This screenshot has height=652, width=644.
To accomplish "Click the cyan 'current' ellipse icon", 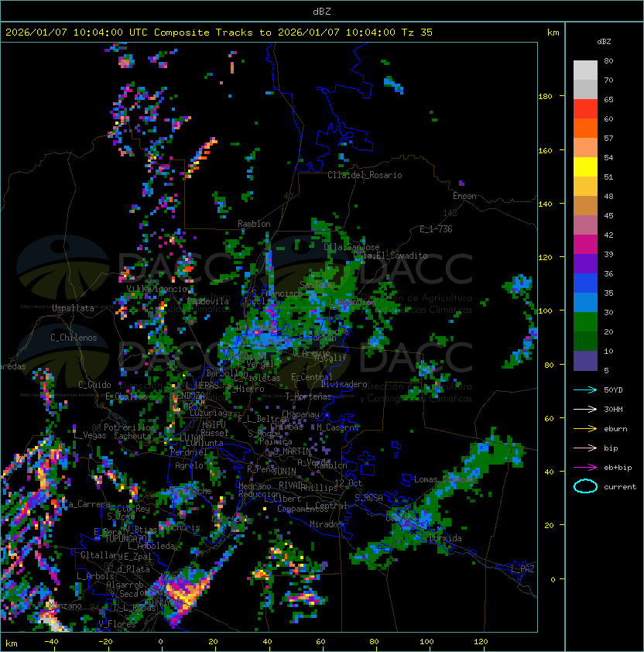I will click(x=585, y=486).
